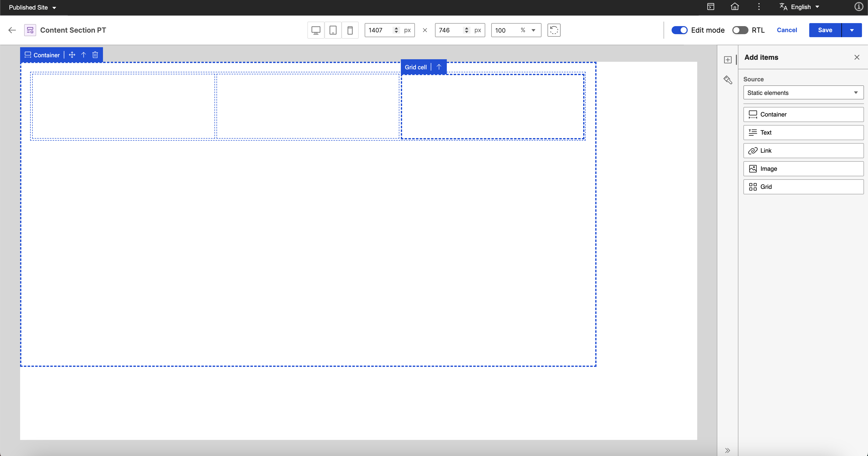
Task: Open the Source Static elements dropdown
Action: coord(803,93)
